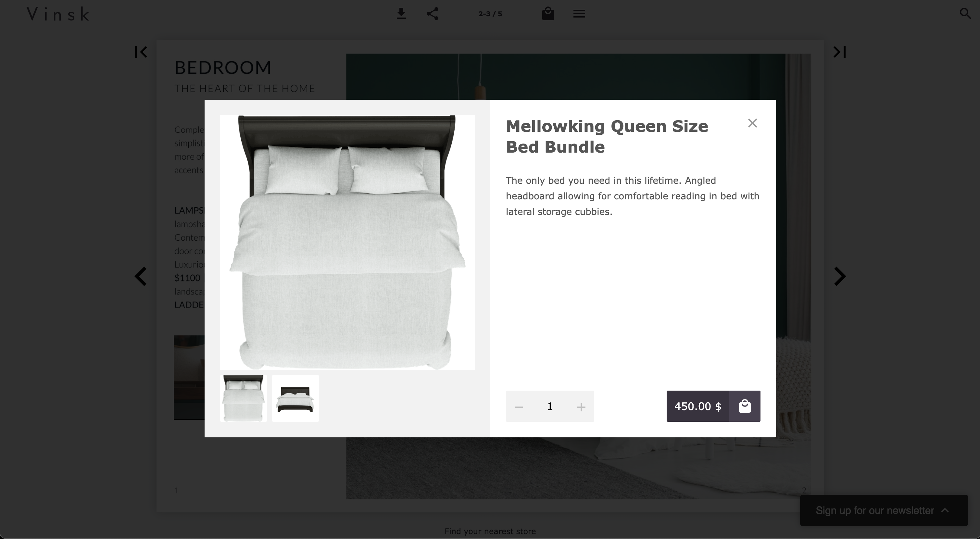Select the top-view bed thumbnail
Viewport: 980px width, 539px height.
click(x=244, y=398)
